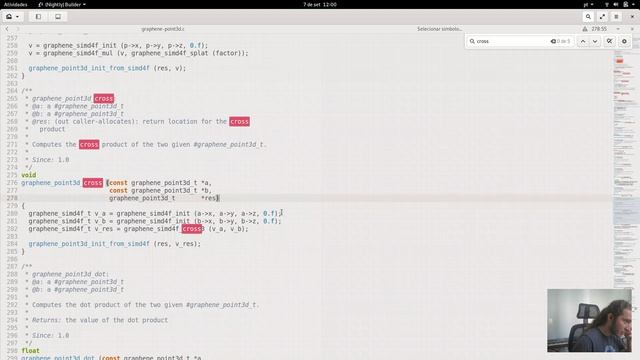Click line number 278 in the gutter
Image resolution: width=640 pixels, height=360 pixels.
pos(12,198)
